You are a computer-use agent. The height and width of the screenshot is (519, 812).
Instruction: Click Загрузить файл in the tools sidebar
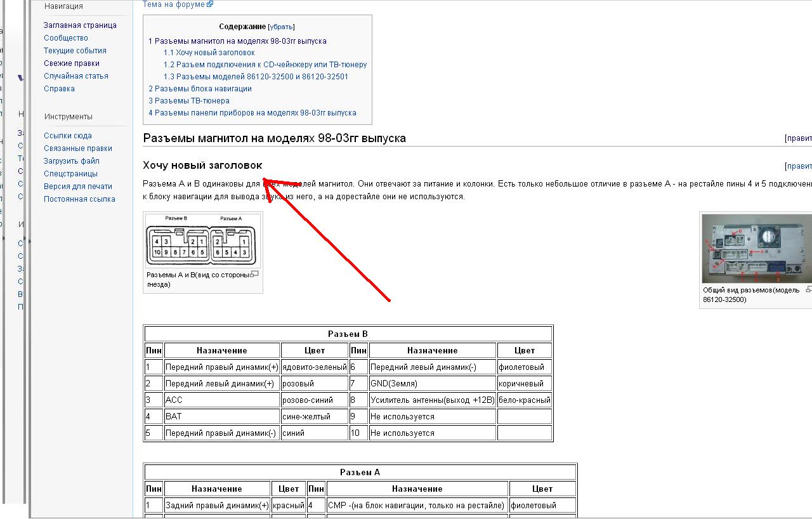[x=72, y=161]
